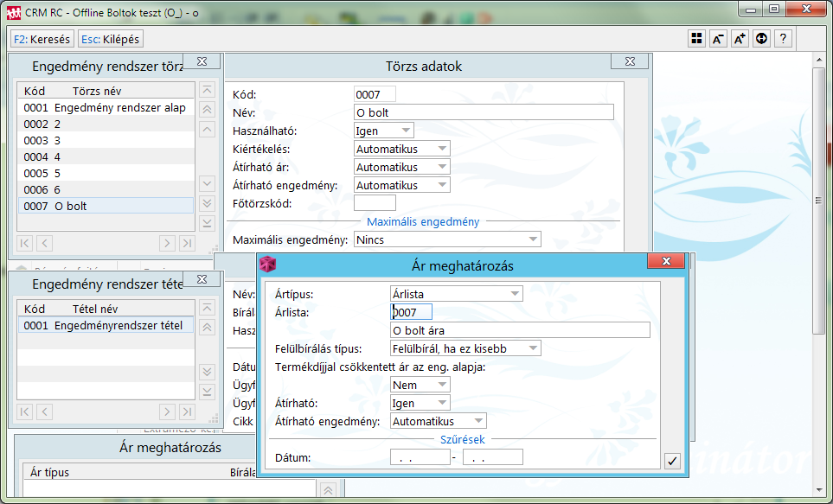The image size is (833, 504).
Task: Open the Átírható dropdown set to Igen
Action: pos(420,403)
